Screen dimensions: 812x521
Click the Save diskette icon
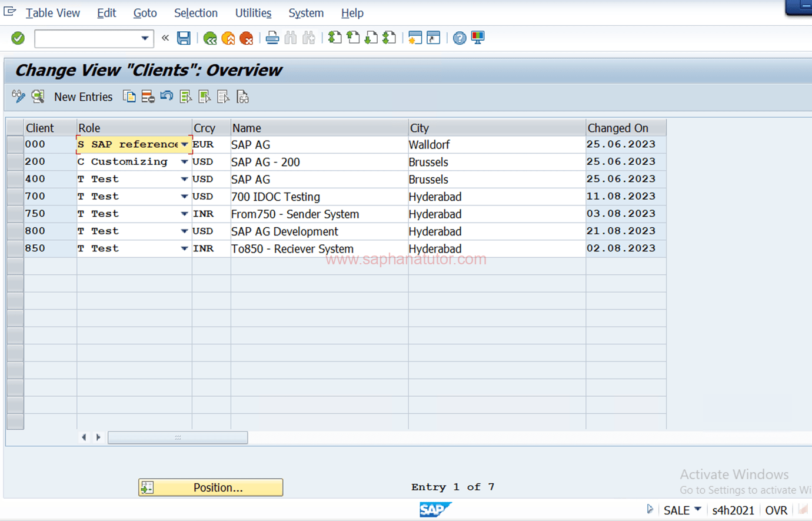(184, 38)
